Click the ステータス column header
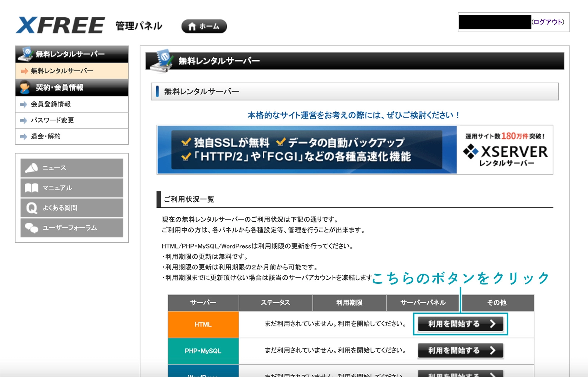The width and height of the screenshot is (588, 377). click(276, 303)
